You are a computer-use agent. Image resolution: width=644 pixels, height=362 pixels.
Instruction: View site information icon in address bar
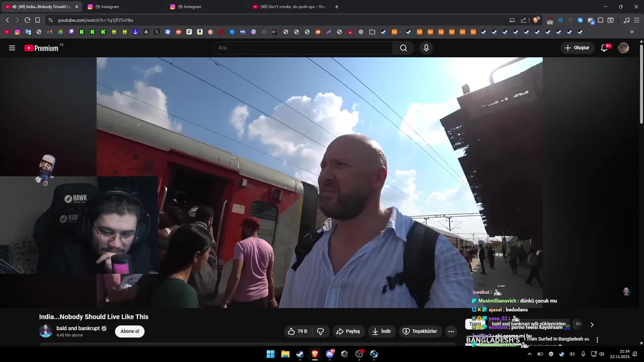pyautogui.click(x=50, y=20)
